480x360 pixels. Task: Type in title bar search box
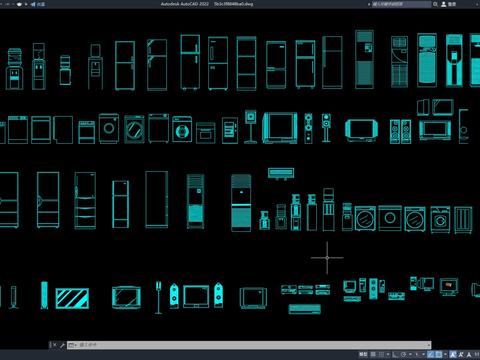[401, 4]
